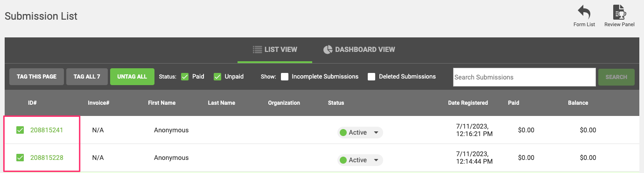Click the Tag This Page button
This screenshot has height=173, width=644.
point(36,77)
